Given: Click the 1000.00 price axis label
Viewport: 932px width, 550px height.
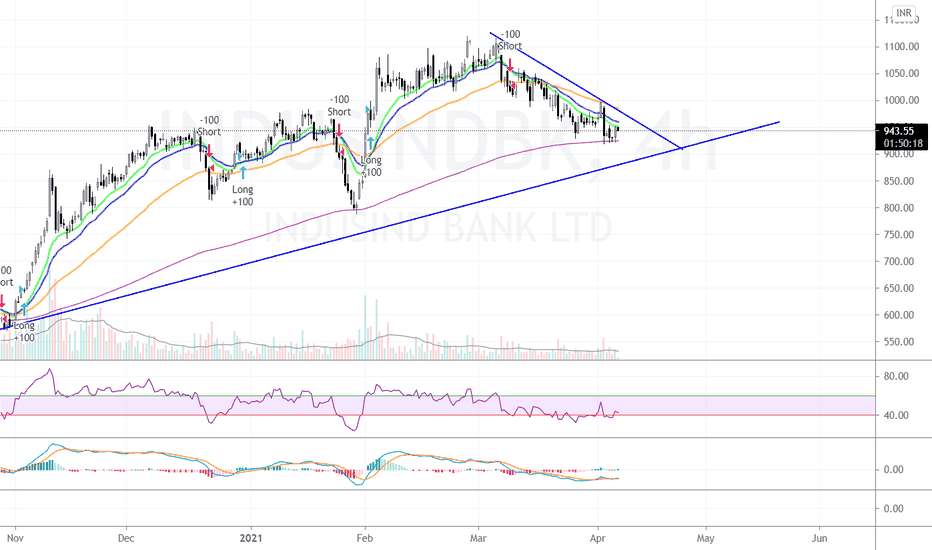Looking at the screenshot, I should [902, 100].
